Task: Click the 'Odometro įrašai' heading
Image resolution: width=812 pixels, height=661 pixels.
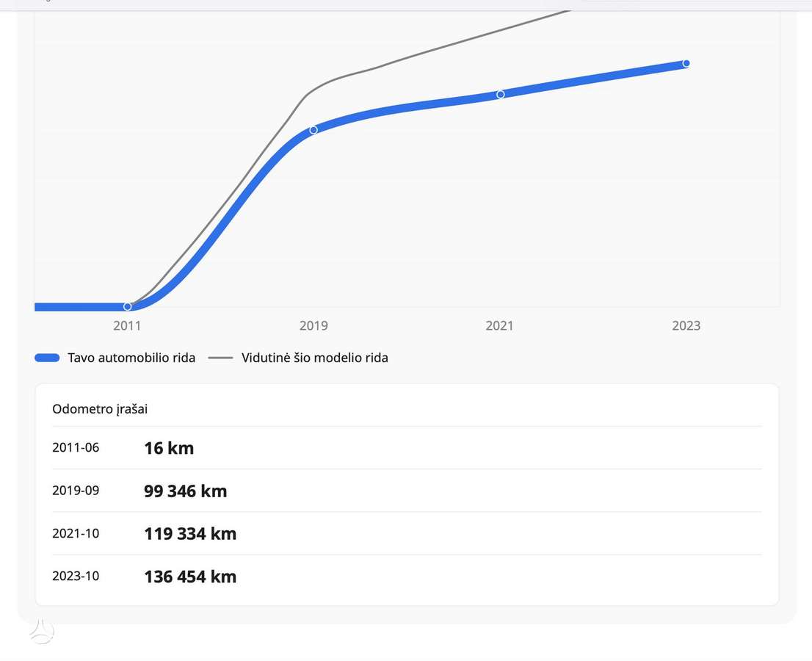Action: [100, 409]
